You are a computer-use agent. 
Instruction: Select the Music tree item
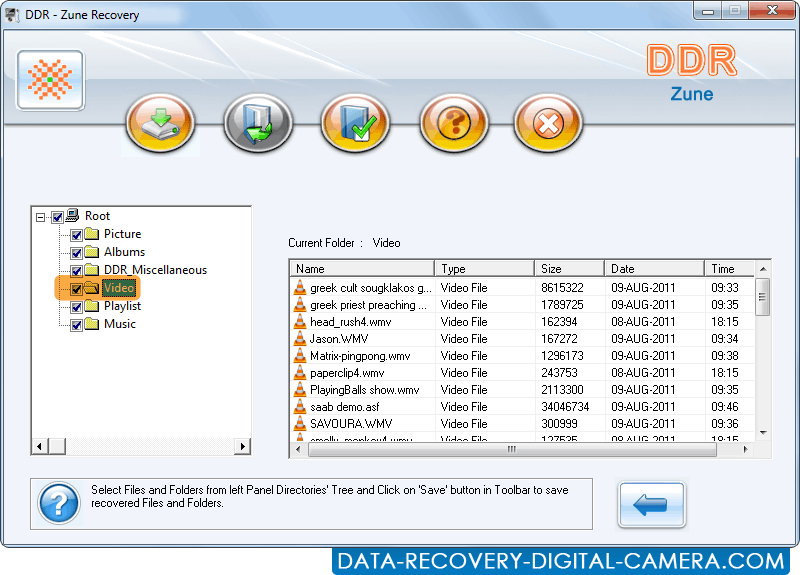pos(120,323)
